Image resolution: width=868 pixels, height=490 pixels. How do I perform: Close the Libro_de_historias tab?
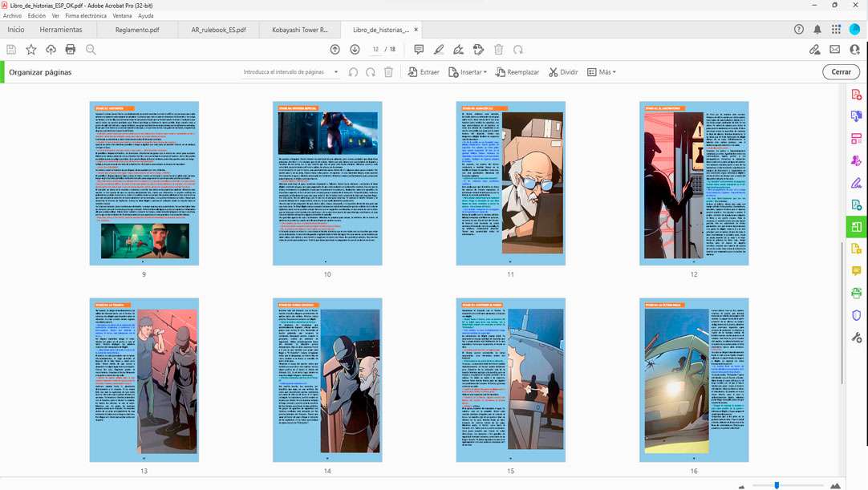coord(416,30)
